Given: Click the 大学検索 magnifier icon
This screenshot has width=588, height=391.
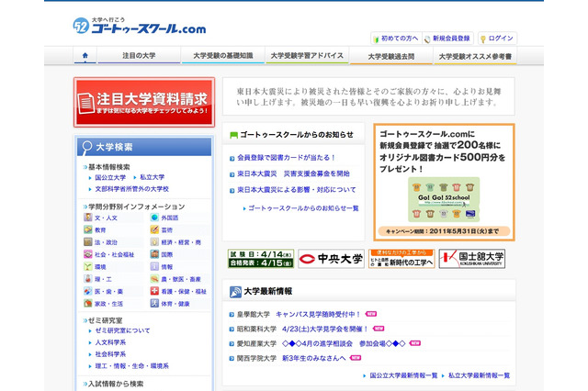Looking at the screenshot, I should pyautogui.click(x=87, y=147).
